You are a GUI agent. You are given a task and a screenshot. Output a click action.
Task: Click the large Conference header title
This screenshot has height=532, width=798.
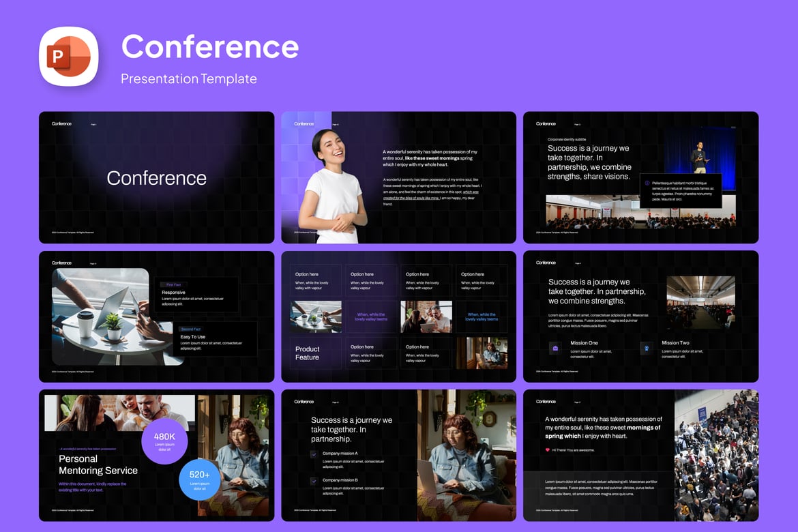pyautogui.click(x=210, y=46)
